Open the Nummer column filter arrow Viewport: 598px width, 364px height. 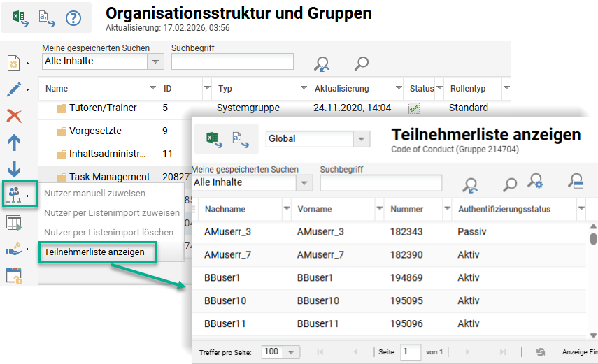click(x=448, y=208)
